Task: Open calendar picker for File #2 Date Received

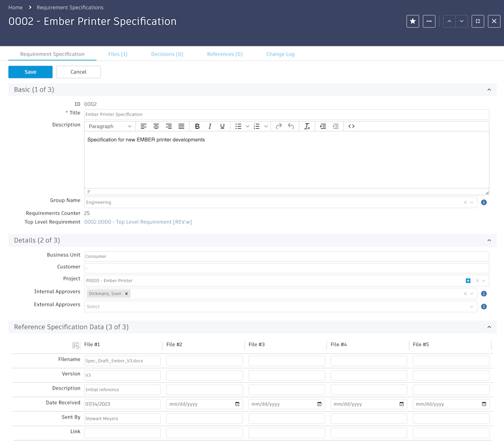Action: tap(237, 404)
